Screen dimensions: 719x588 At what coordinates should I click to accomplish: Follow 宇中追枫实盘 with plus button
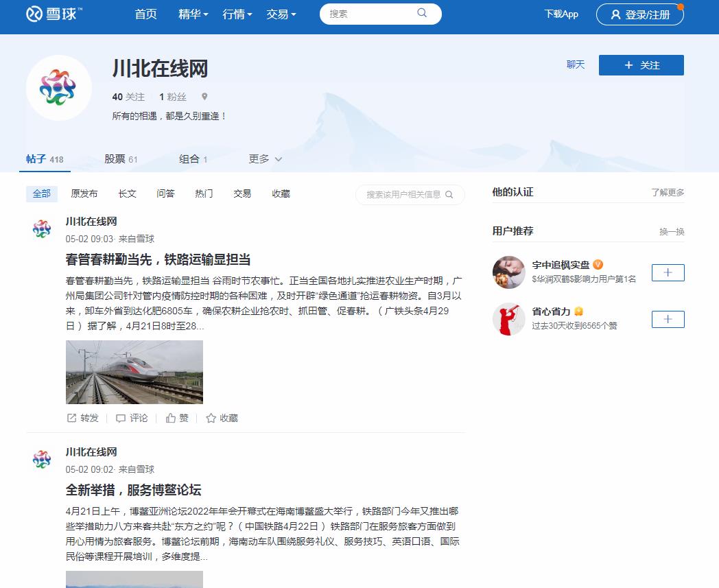coord(668,272)
